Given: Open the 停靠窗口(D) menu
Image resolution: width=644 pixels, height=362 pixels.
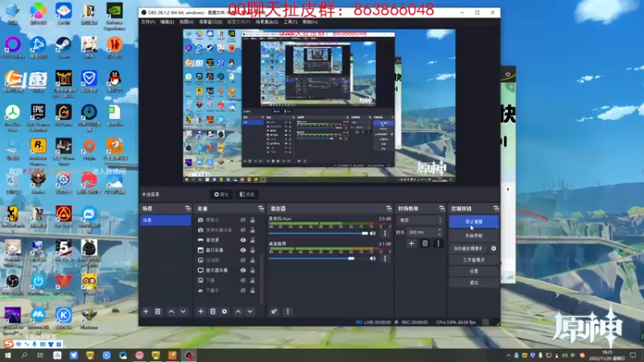Looking at the screenshot, I should [211, 22].
